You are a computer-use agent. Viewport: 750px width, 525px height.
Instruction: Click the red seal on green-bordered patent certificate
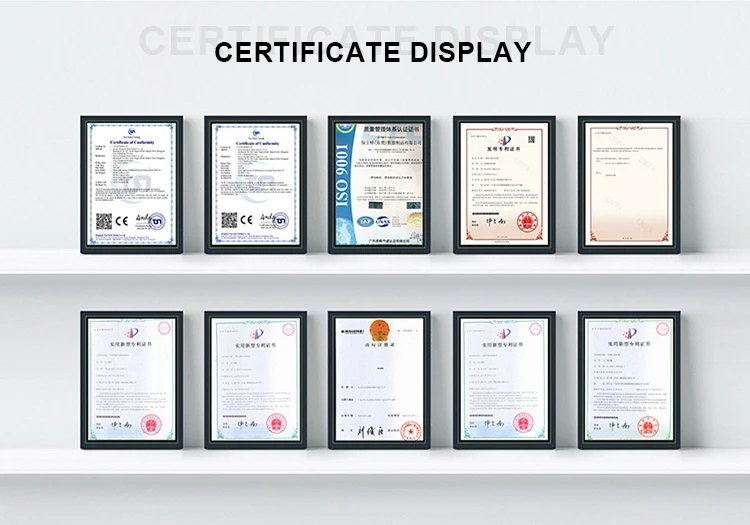pos(649,426)
